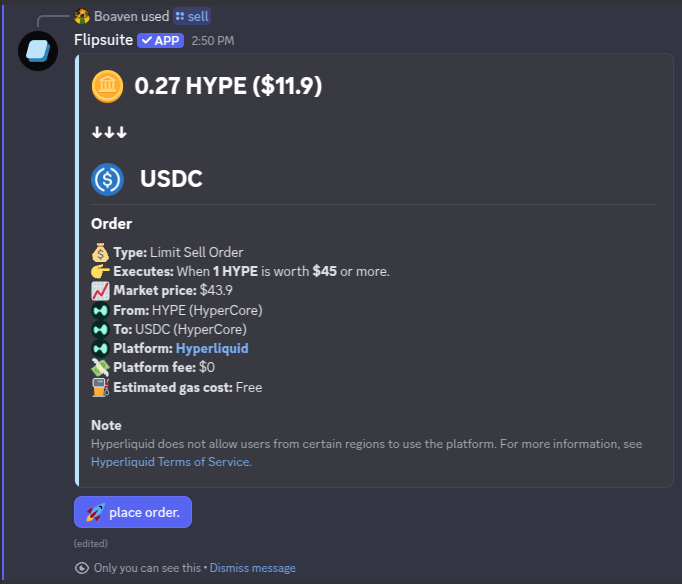
Task: Click the gold HYPE coin icon
Action: (107, 86)
